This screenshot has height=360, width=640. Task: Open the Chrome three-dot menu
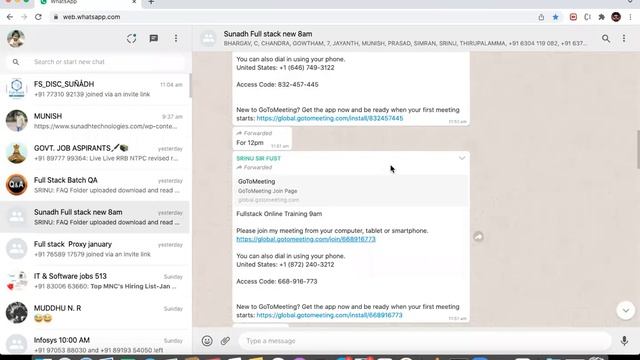[630, 17]
